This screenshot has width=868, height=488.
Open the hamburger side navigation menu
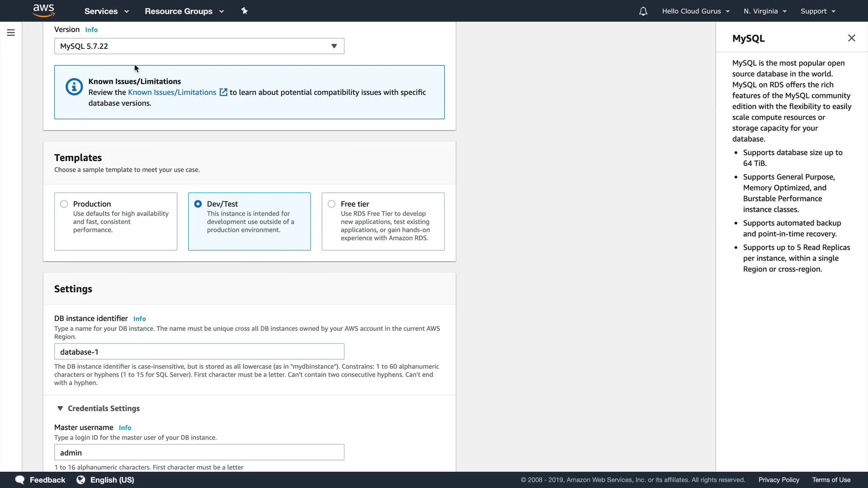click(x=11, y=33)
